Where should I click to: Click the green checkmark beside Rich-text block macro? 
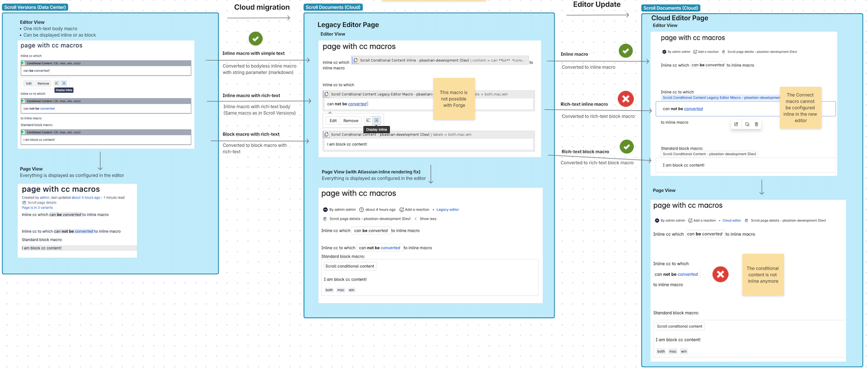tap(626, 147)
